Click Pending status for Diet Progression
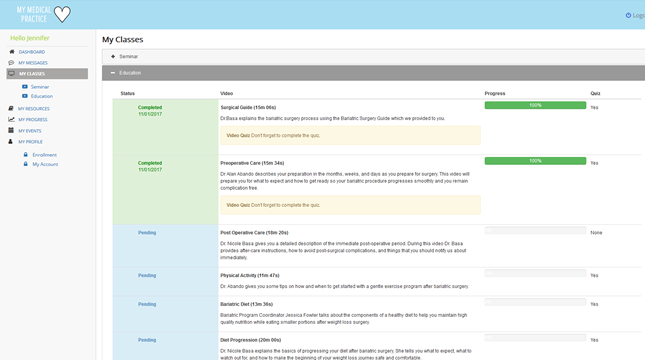645x360 pixels. coord(147,340)
